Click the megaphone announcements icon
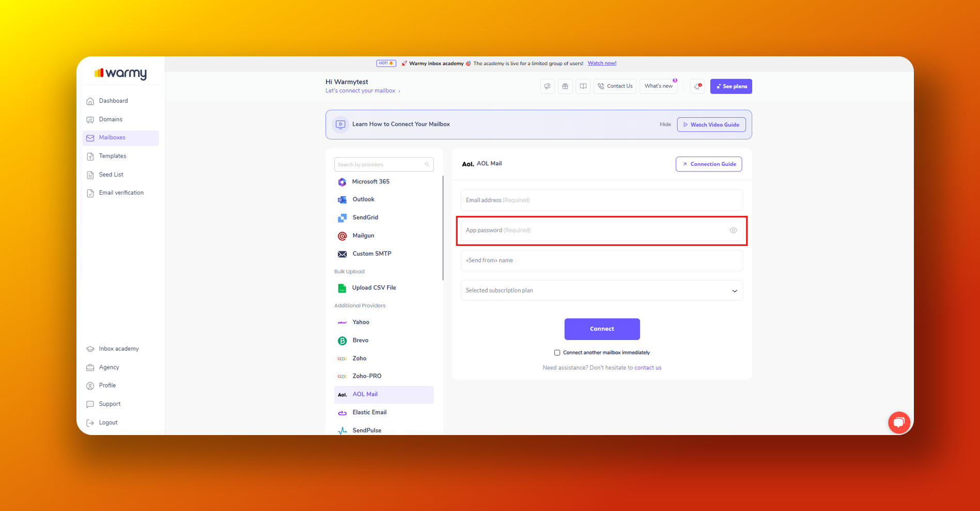Screen dimensions: 980x511 548,86
